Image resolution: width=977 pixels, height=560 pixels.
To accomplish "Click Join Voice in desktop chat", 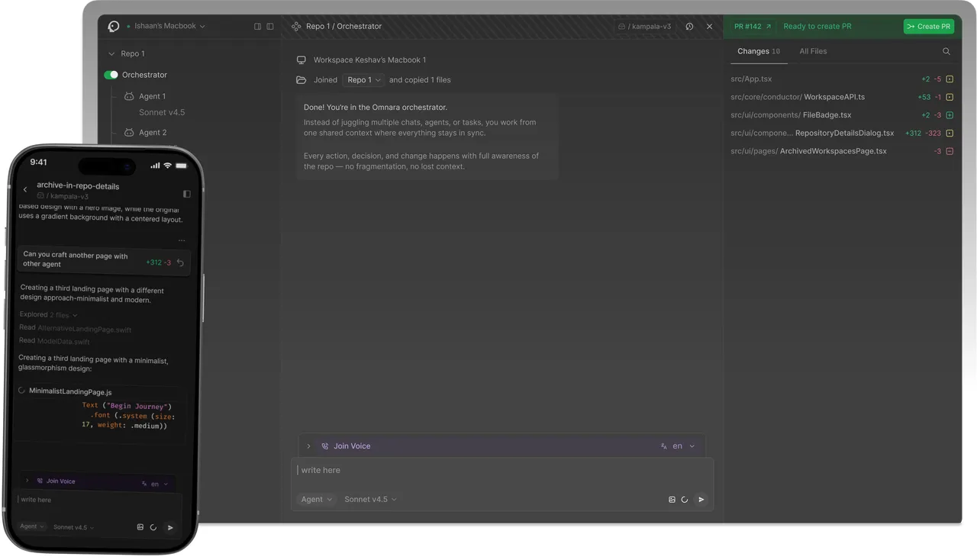I will (x=352, y=446).
